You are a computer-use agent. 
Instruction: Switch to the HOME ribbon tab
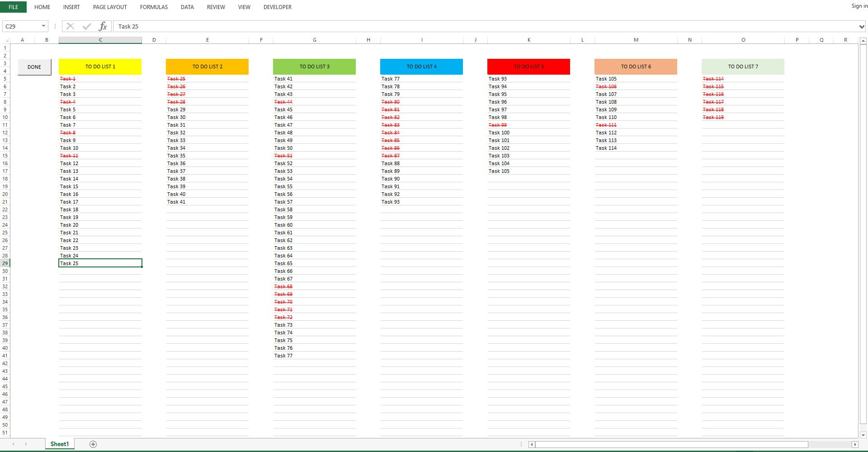point(42,7)
